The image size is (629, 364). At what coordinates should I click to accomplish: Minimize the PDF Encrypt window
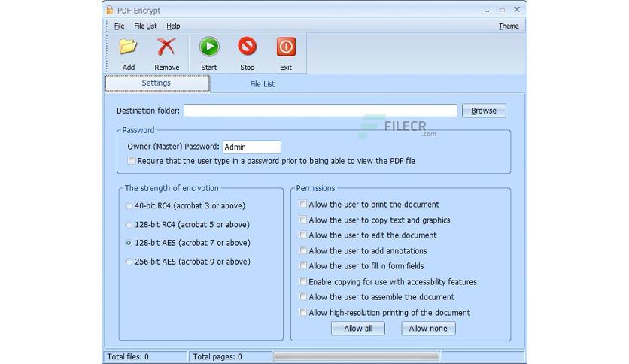coord(487,10)
